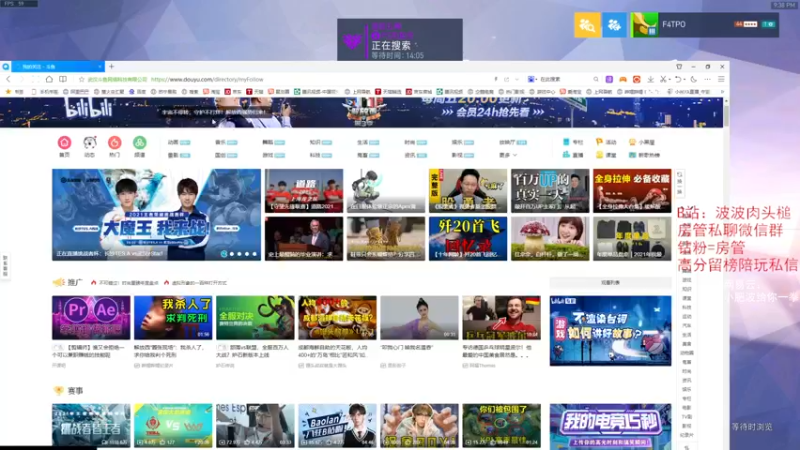The height and width of the screenshot is (450, 800).
Task: Select the 科技 category link
Action: (321, 155)
